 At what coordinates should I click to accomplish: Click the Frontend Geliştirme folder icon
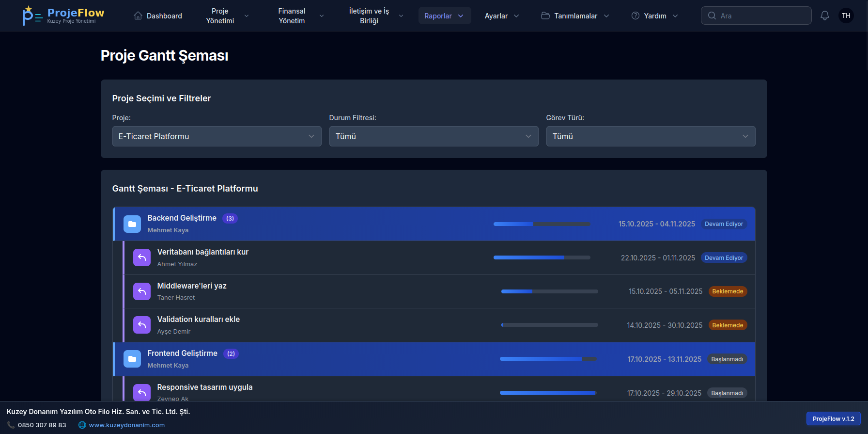click(x=132, y=359)
